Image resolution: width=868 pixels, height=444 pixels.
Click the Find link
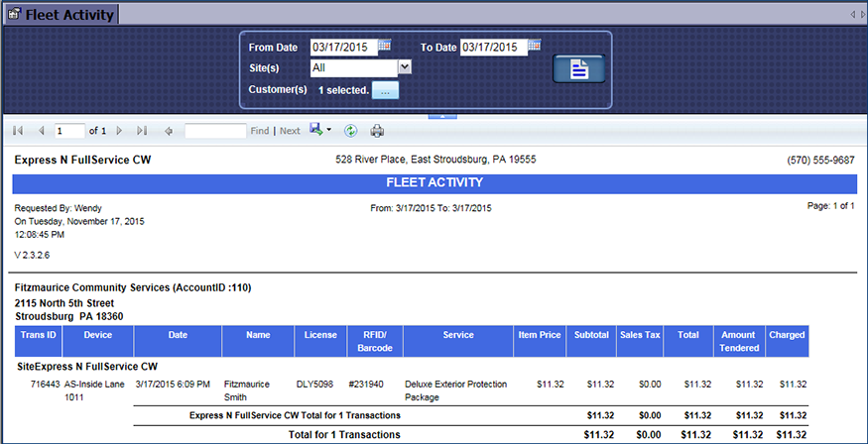[x=259, y=131]
